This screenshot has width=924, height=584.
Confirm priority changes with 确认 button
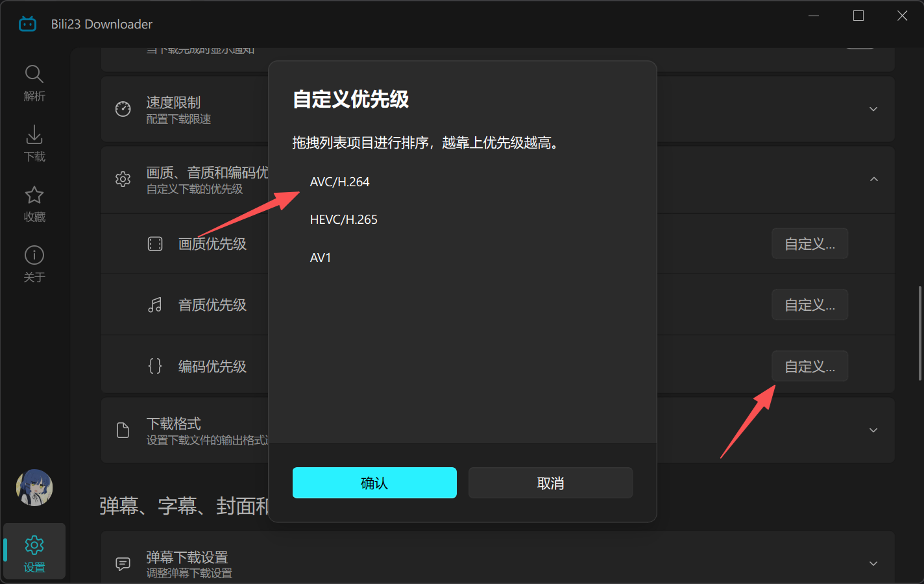(374, 483)
